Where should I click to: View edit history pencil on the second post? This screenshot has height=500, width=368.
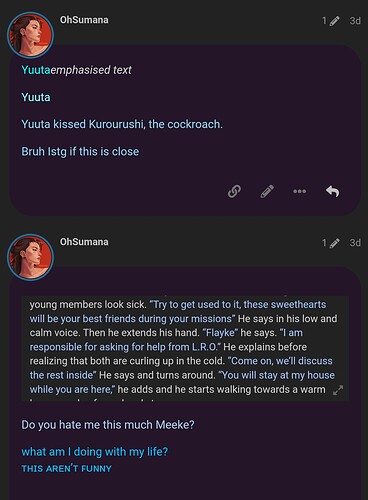pos(334,243)
